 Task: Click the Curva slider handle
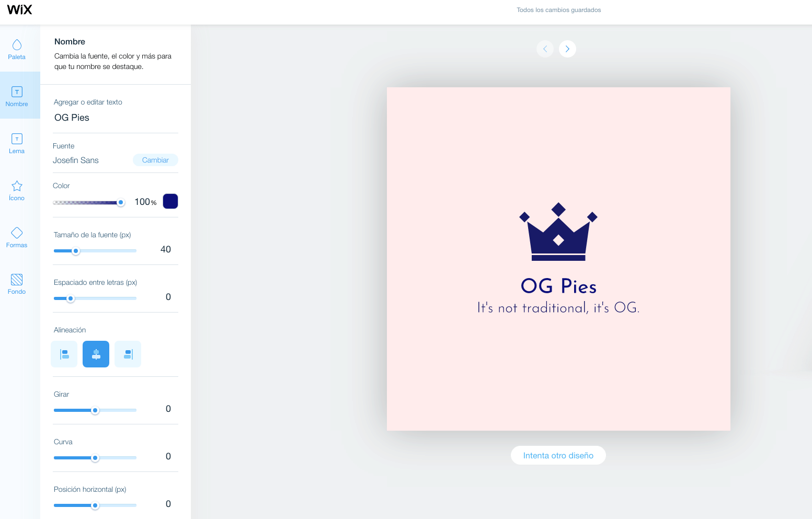[x=95, y=458]
